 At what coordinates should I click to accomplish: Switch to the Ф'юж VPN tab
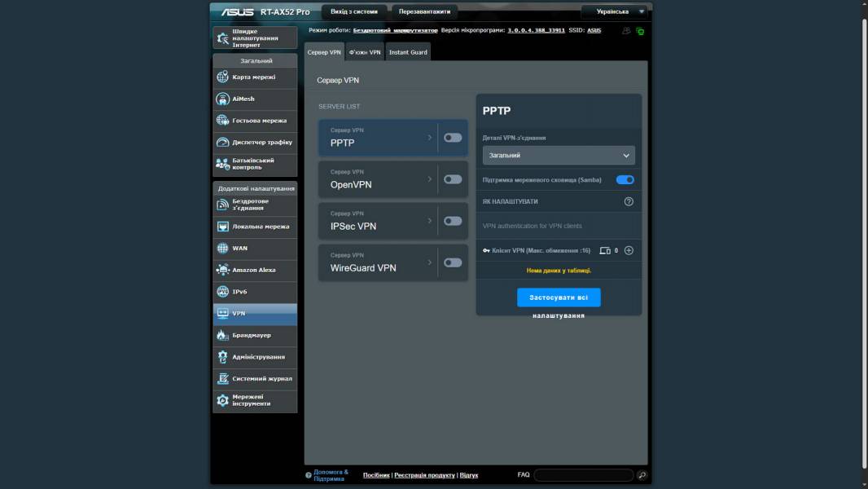click(x=364, y=52)
